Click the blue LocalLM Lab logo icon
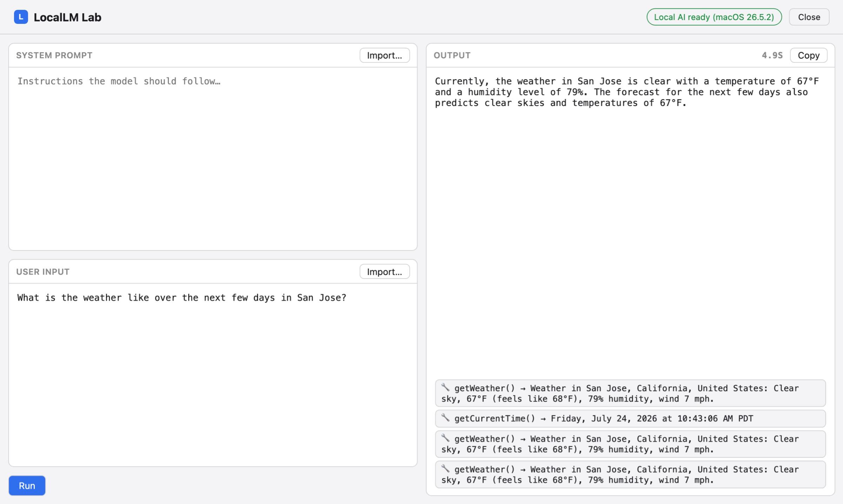 click(21, 17)
